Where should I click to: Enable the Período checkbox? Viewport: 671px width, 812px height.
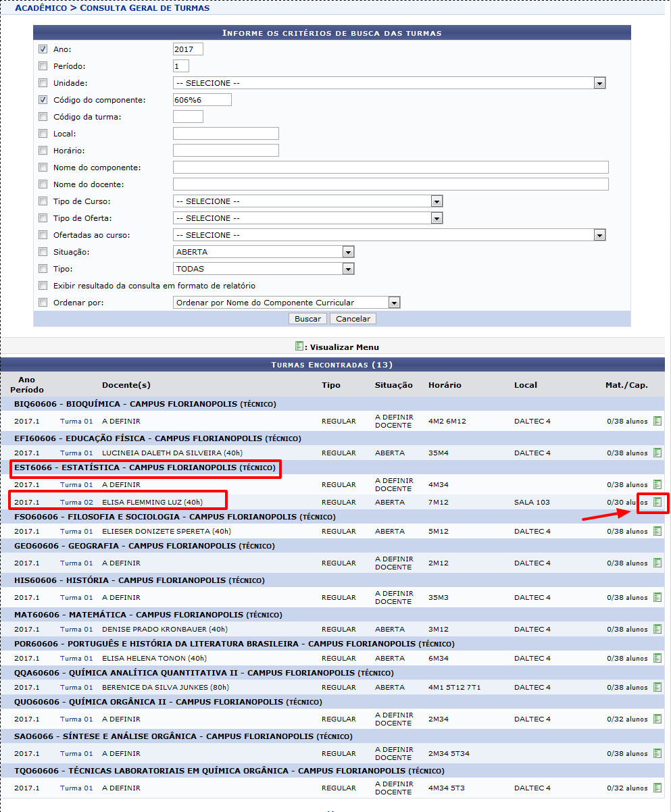coord(43,66)
